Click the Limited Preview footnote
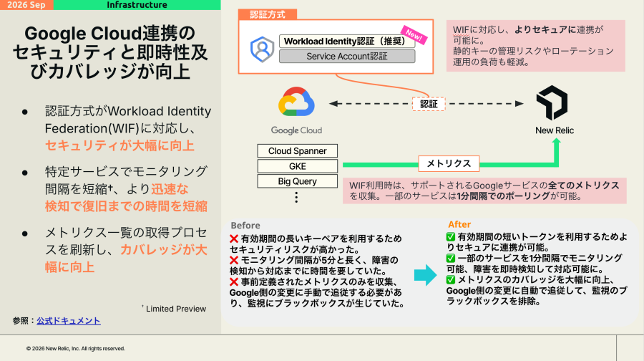The width and height of the screenshot is (644, 361). (174, 309)
